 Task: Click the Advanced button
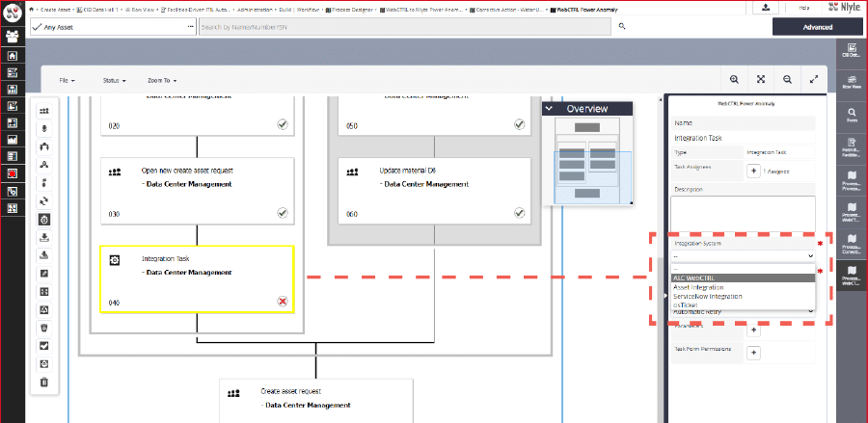[x=817, y=27]
